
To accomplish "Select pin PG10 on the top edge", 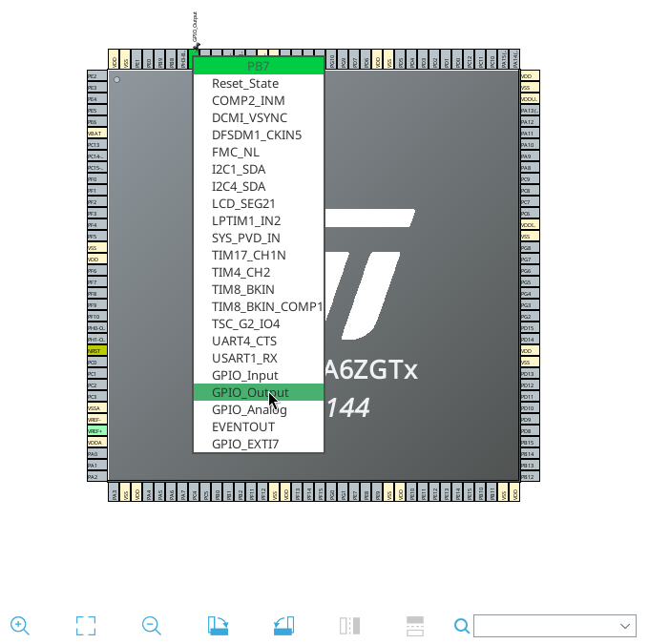I will 332,59.
